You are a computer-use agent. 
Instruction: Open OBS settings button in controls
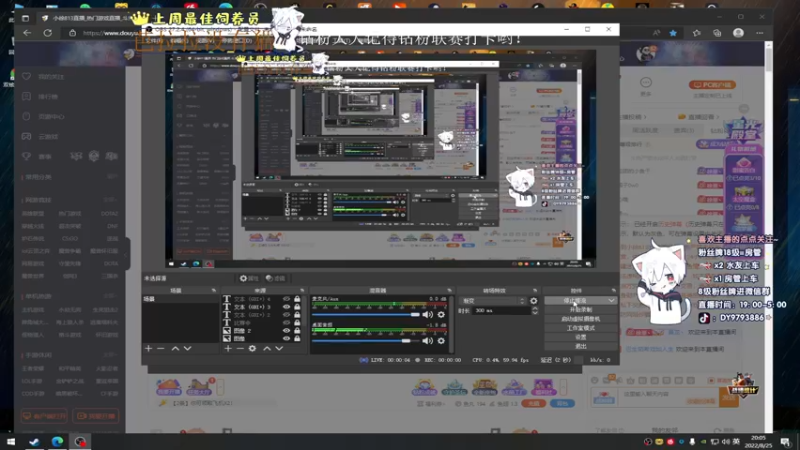581,337
